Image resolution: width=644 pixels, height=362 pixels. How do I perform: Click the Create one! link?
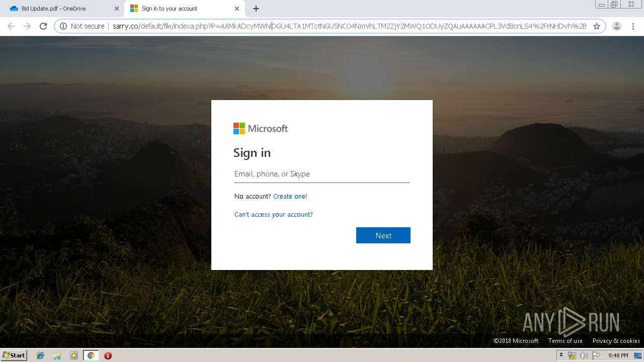(290, 197)
